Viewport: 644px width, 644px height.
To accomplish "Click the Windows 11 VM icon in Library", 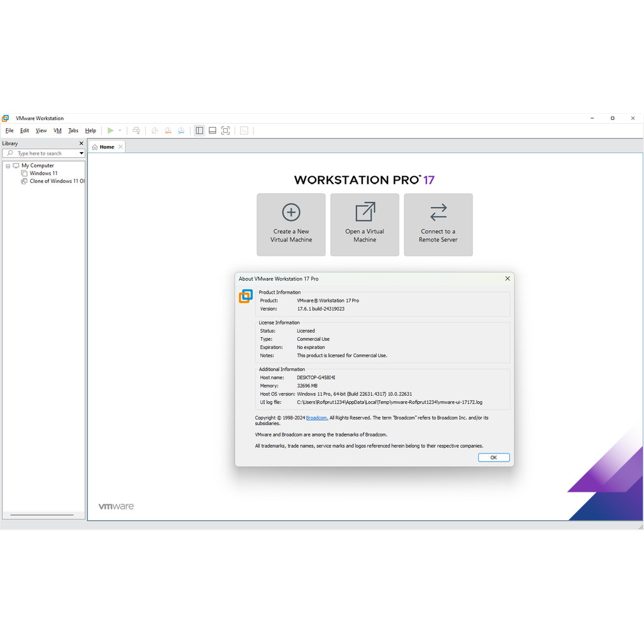I will point(25,174).
